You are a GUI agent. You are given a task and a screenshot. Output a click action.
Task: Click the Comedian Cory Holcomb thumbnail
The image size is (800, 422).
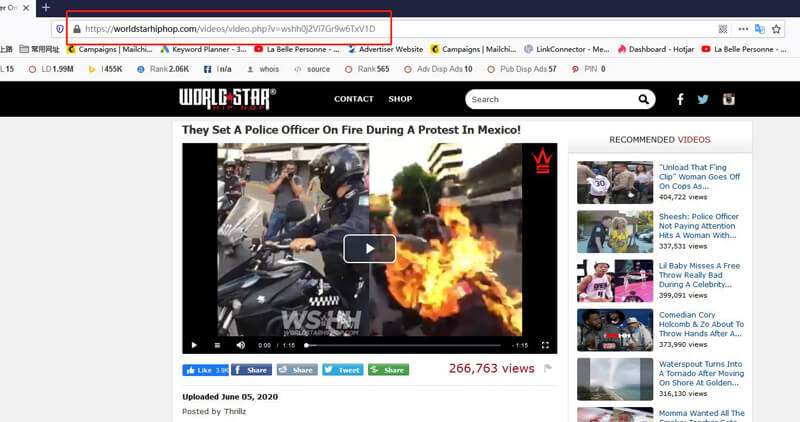coord(615,330)
